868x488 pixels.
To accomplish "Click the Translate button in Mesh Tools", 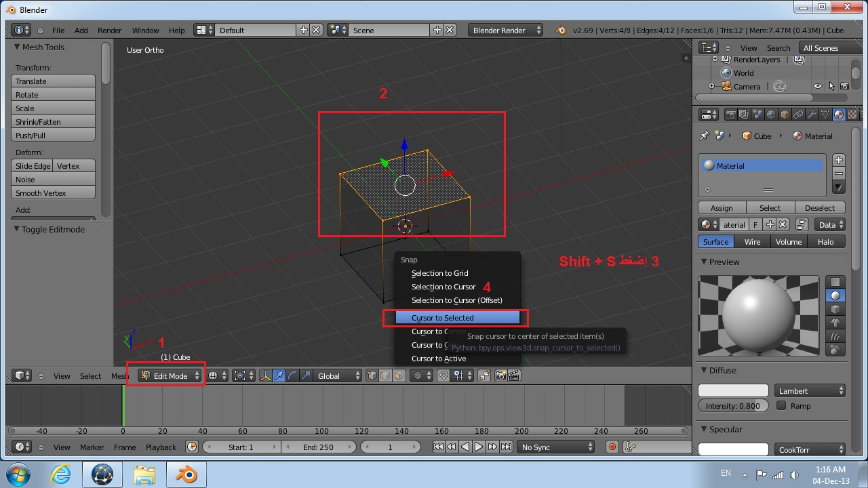I will pos(54,81).
